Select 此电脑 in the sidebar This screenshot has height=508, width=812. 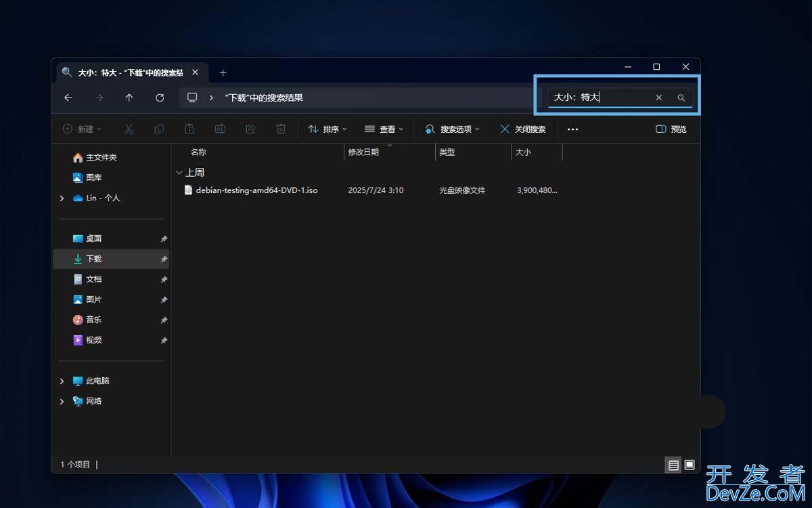(x=97, y=381)
